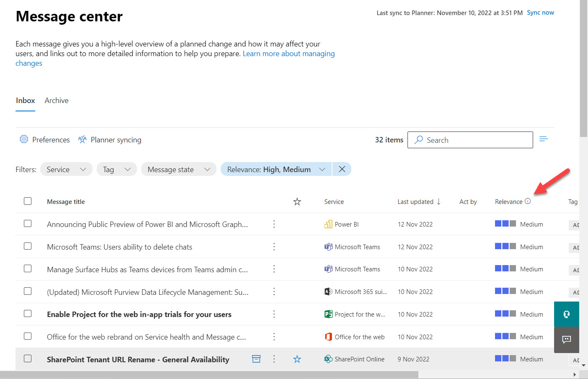
Task: Sort by Last updated arrow
Action: click(438, 202)
